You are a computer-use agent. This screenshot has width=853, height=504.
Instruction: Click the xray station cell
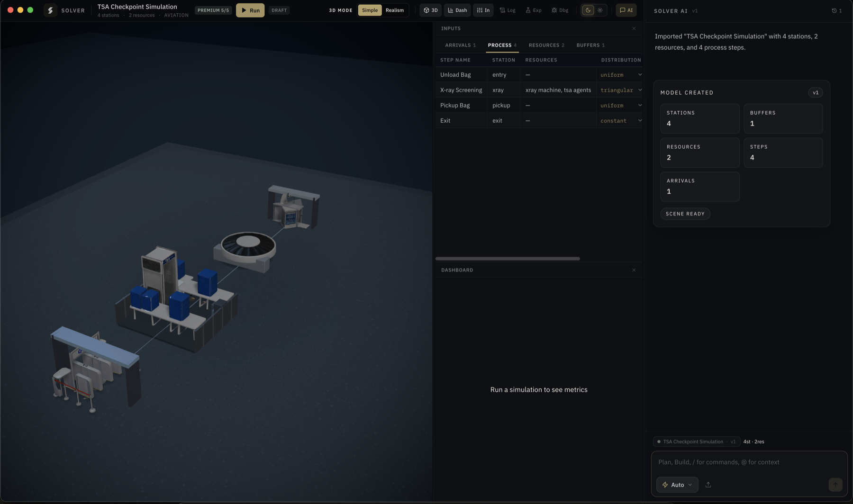(x=504, y=90)
